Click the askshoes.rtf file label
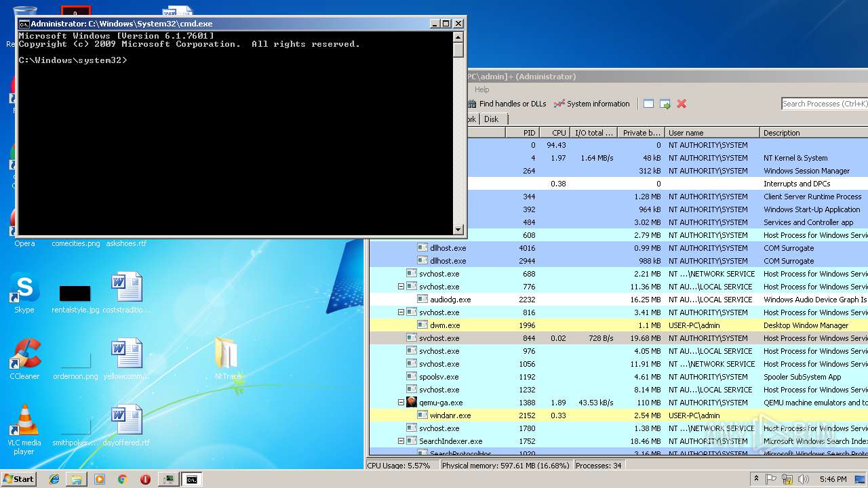868x488 pixels. [126, 243]
